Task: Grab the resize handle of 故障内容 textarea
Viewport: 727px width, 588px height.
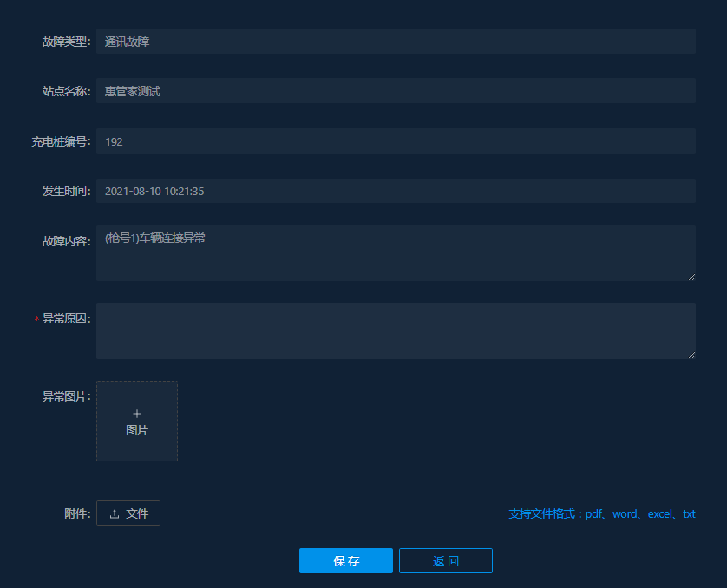Action: coord(691,277)
